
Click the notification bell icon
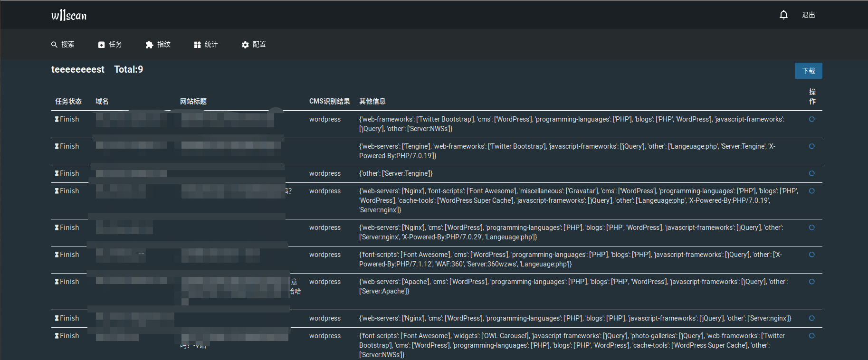[x=783, y=15]
